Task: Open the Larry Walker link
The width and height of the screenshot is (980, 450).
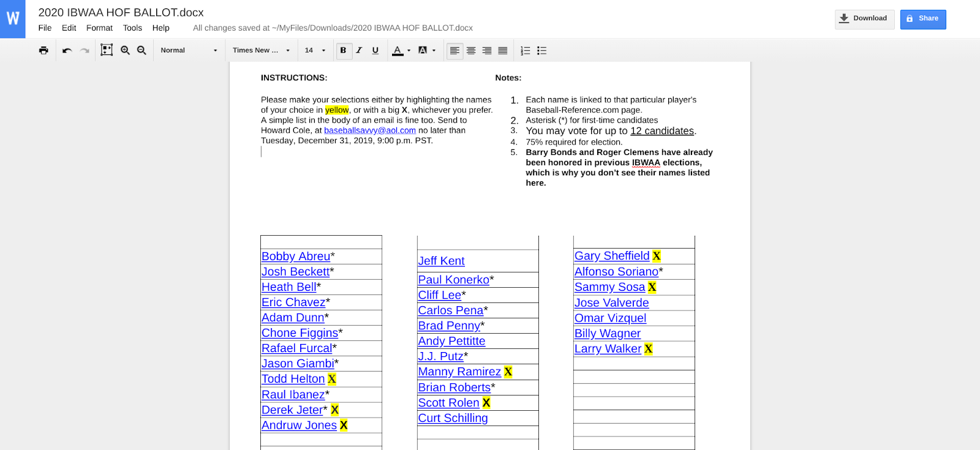Action: pyautogui.click(x=608, y=349)
